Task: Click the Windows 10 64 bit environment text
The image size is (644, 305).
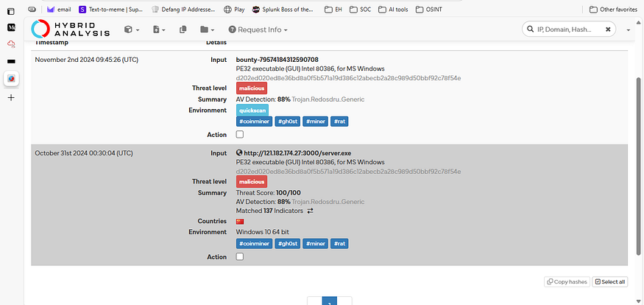Action: click(x=263, y=232)
